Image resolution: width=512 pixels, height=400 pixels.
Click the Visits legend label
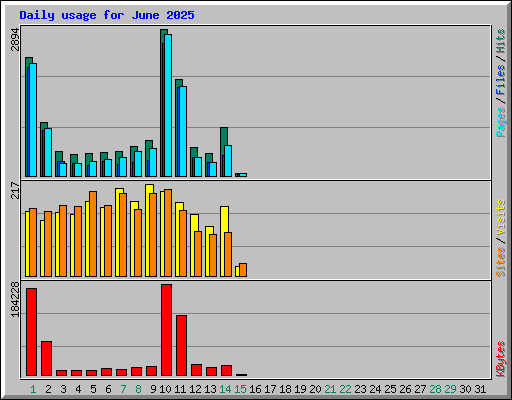pos(501,217)
